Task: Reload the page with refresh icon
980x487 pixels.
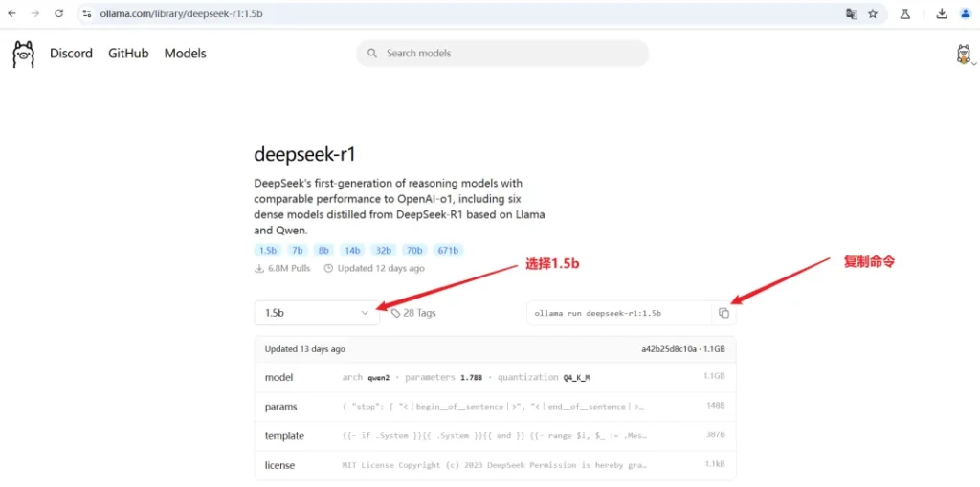Action: click(58, 13)
